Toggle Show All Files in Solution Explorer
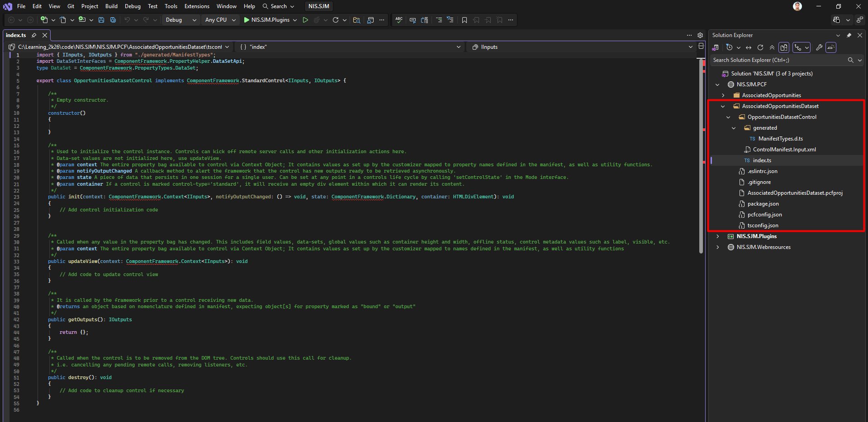Image resolution: width=868 pixels, height=422 pixels. (x=784, y=47)
